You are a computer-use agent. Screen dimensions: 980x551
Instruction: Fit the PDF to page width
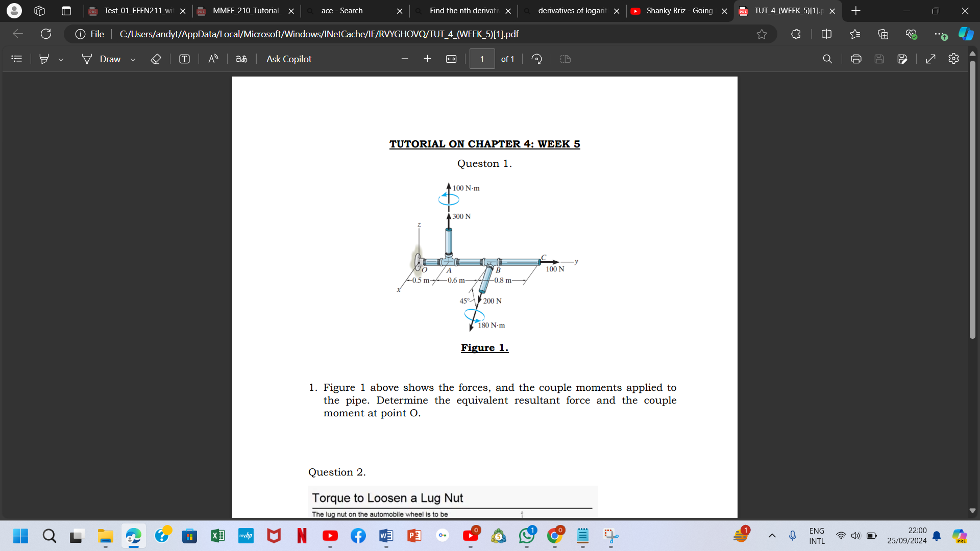click(451, 59)
